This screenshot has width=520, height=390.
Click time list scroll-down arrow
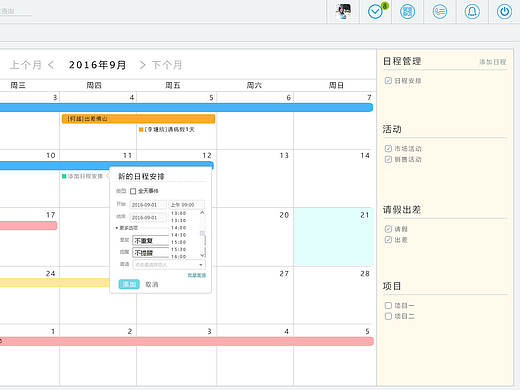point(202,255)
